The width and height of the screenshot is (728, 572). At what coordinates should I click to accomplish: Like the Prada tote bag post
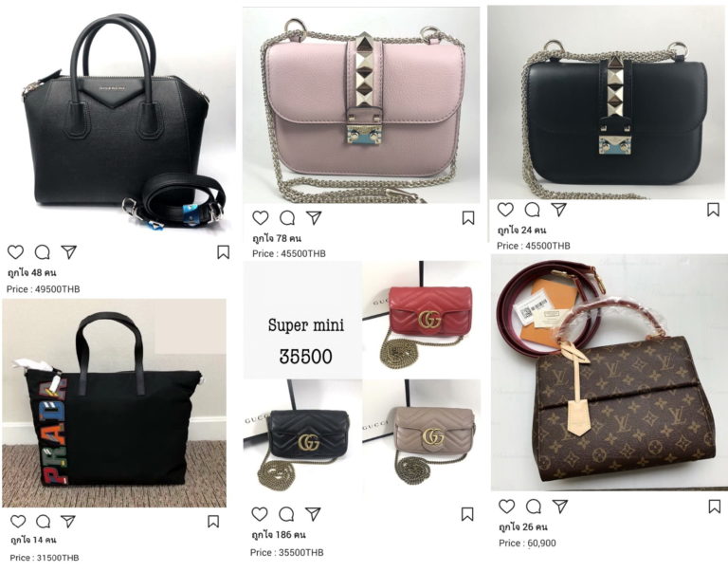18,522
